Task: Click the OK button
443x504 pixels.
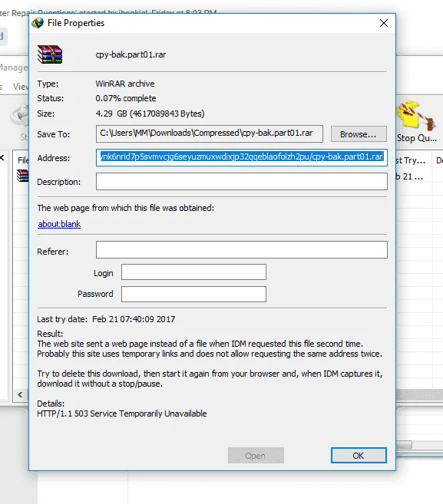Action: pyautogui.click(x=359, y=456)
